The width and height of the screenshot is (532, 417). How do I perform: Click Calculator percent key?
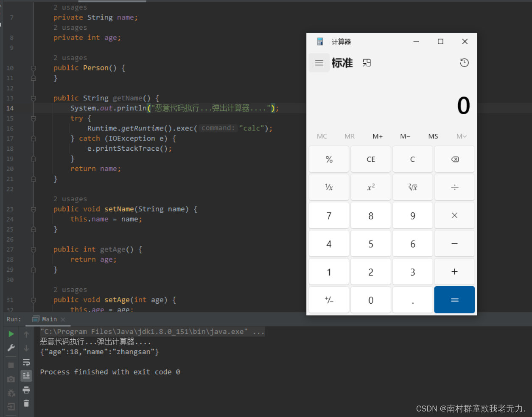[329, 159]
